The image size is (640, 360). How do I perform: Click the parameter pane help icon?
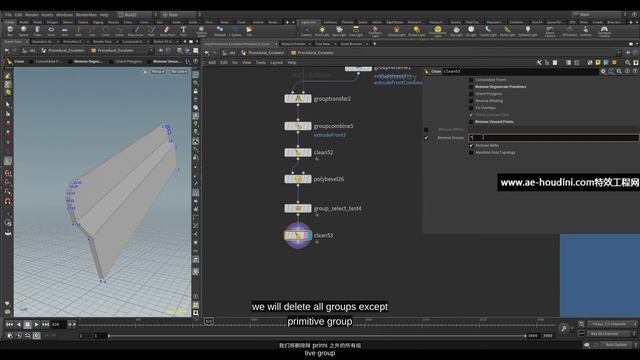635,71
